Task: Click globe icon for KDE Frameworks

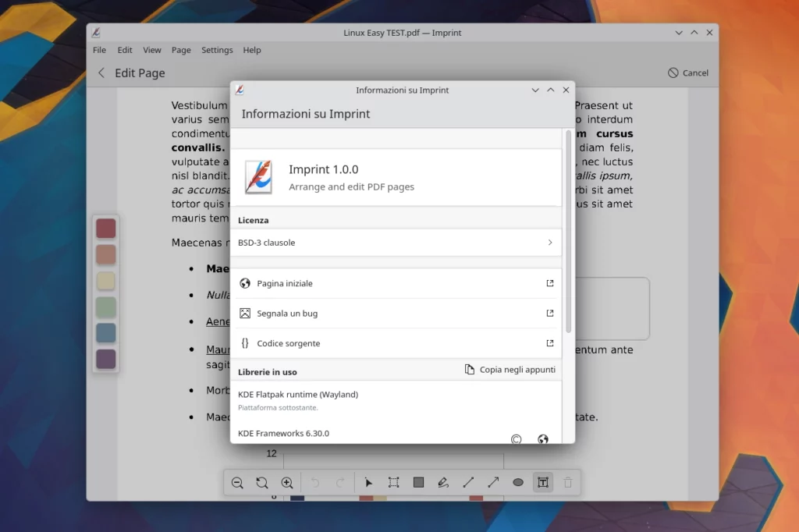Action: 543,438
